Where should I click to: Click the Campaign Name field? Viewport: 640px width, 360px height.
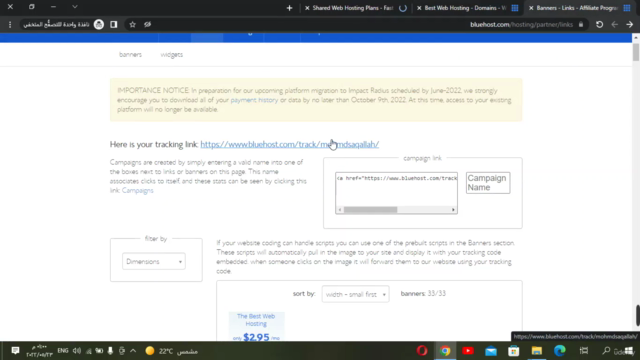[x=488, y=182]
